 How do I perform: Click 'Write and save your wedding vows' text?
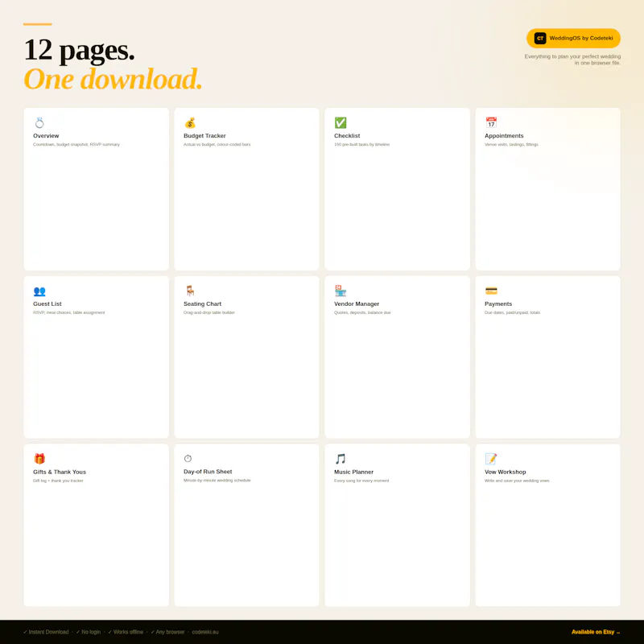(x=517, y=481)
